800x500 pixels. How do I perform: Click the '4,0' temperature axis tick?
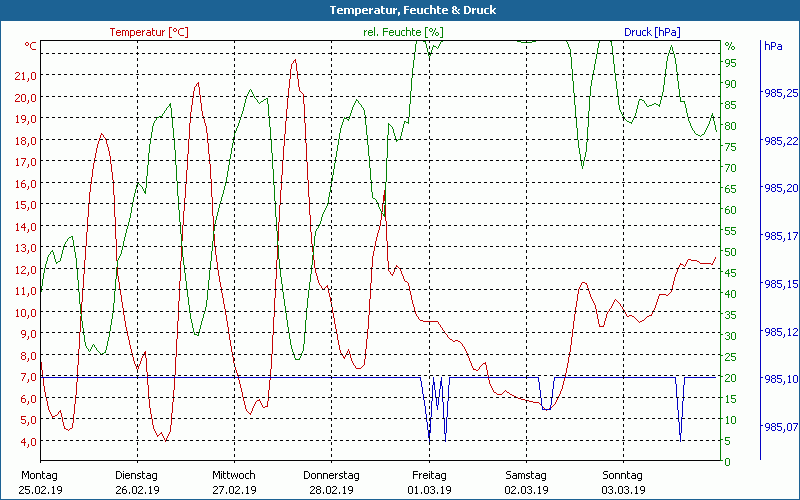pyautogui.click(x=27, y=442)
